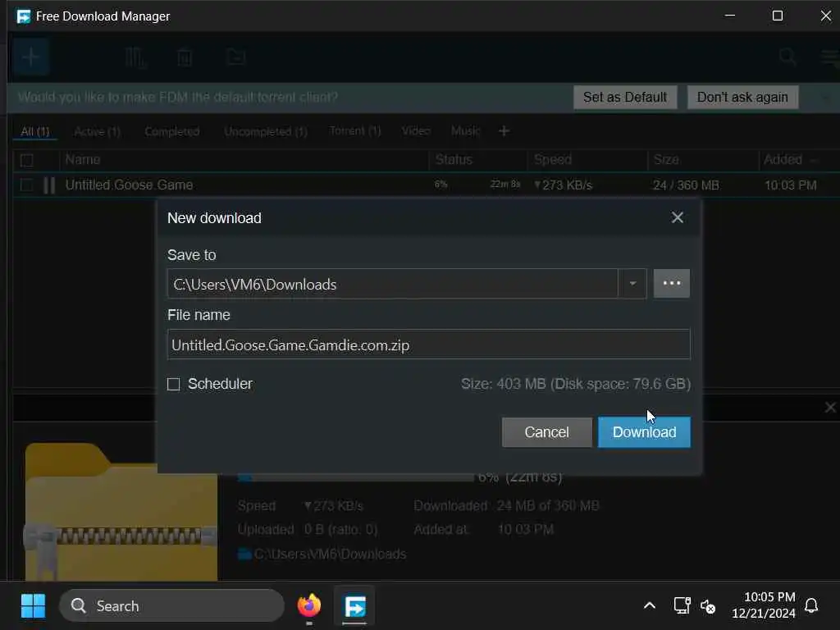The image size is (840, 630).
Task: Click Don't ask again button
Action: click(742, 98)
